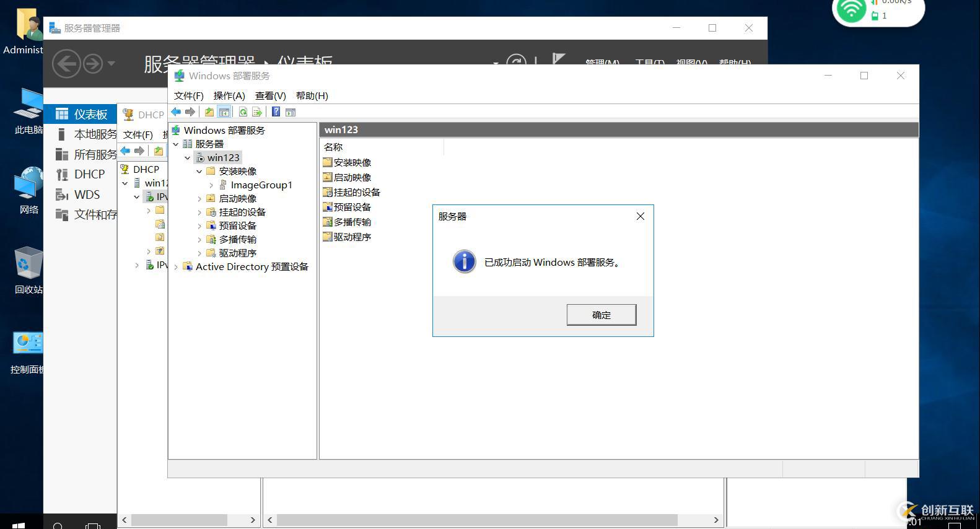This screenshot has width=980, height=529.
Task: Collapse the 服务器 tree node
Action: point(176,144)
